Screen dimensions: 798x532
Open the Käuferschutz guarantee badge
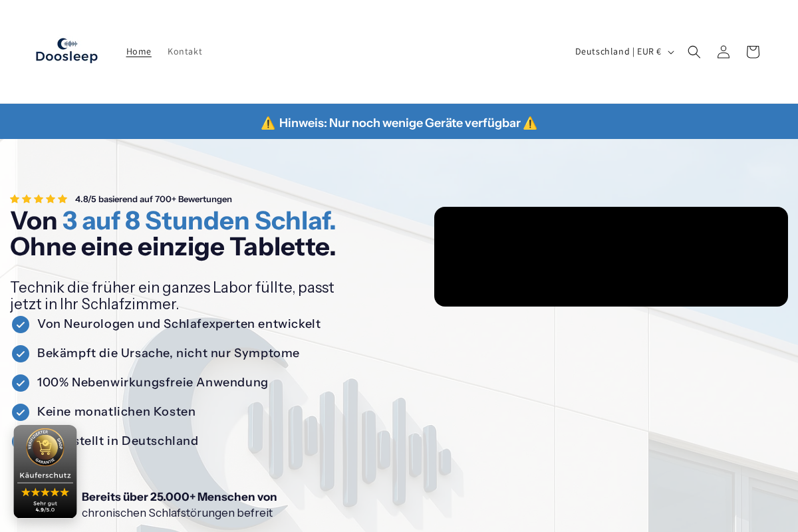point(45,471)
